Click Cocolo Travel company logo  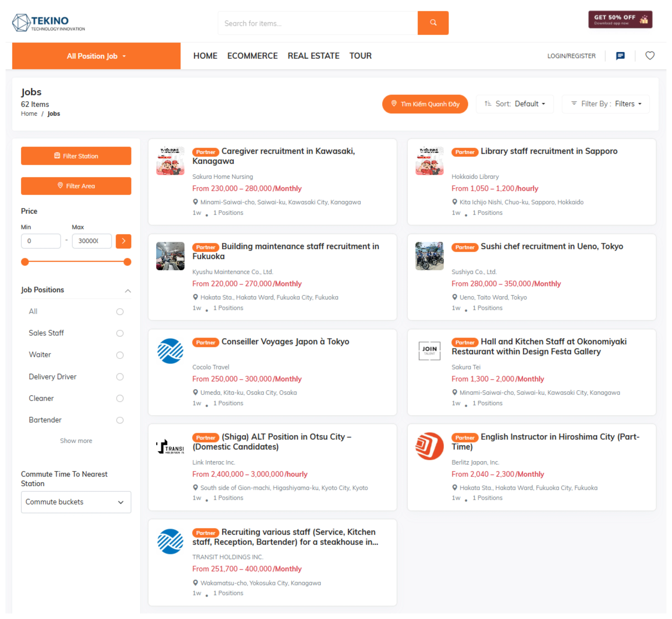click(170, 351)
